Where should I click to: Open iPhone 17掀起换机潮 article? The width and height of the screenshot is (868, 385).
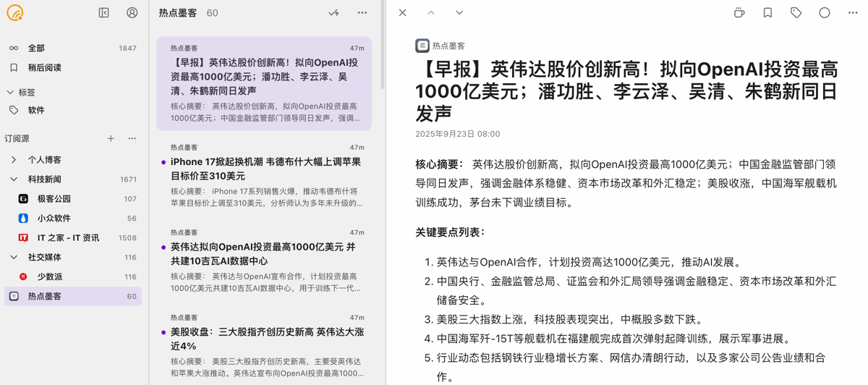[x=264, y=177]
